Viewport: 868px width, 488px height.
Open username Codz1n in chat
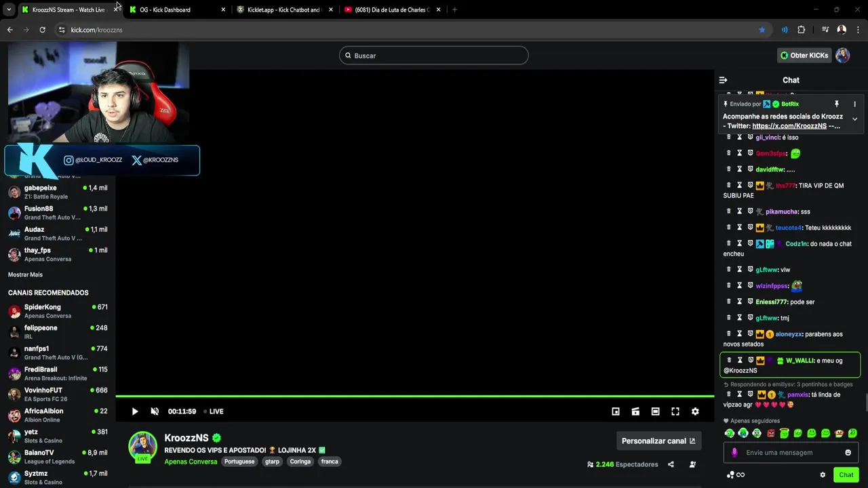click(x=795, y=244)
